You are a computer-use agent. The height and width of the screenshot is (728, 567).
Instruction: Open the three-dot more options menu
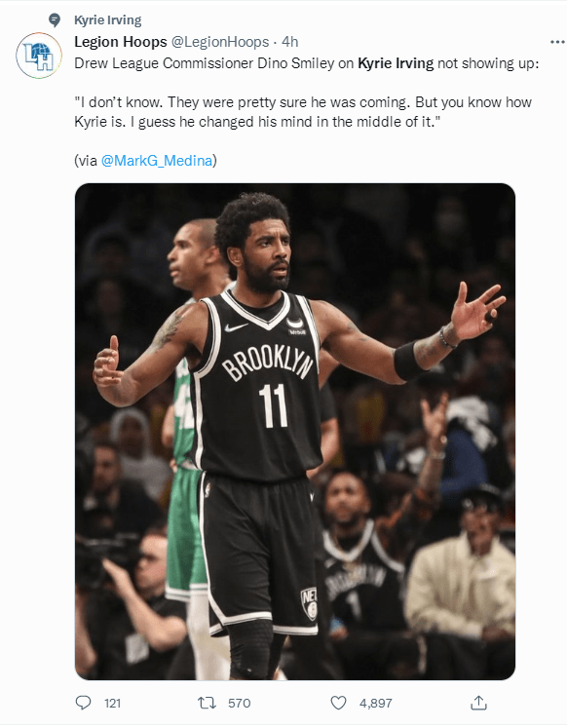point(557,42)
